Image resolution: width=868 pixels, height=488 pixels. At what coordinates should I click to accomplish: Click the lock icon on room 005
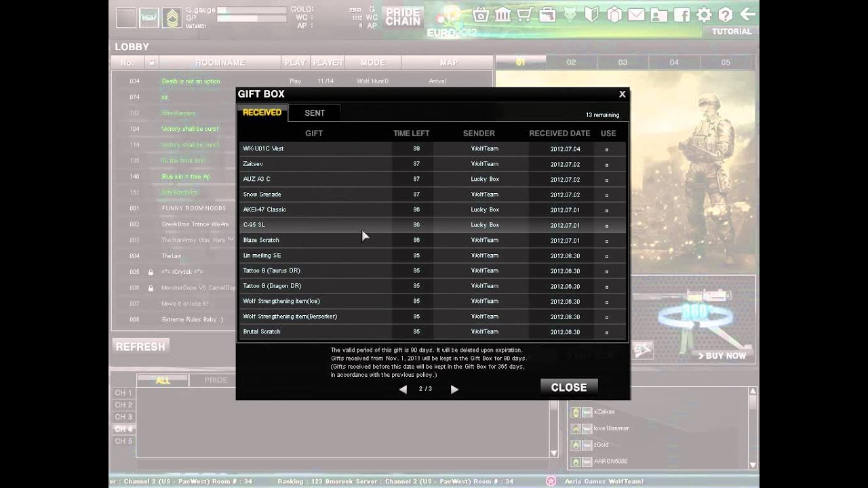151,272
